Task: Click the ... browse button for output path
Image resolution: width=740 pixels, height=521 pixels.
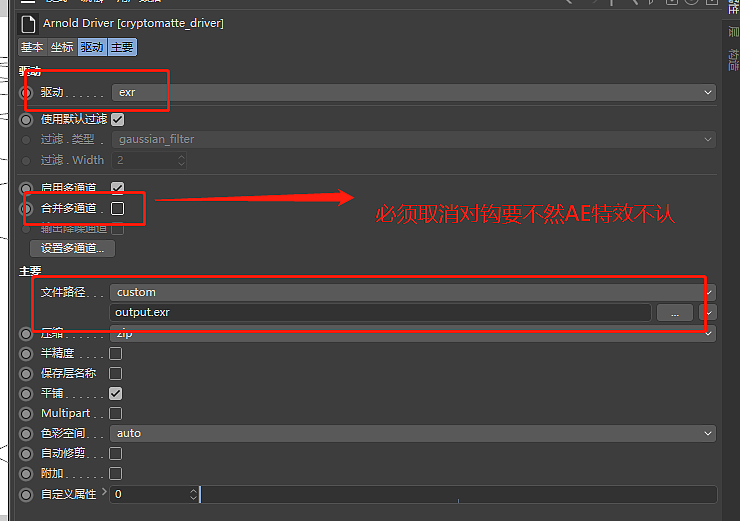Action: pyautogui.click(x=675, y=312)
